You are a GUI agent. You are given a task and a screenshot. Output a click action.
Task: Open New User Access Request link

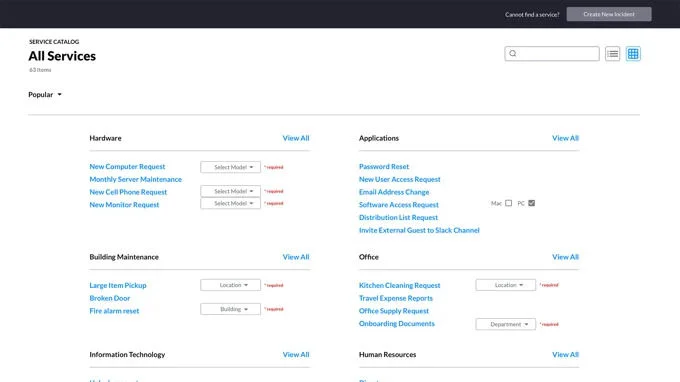[399, 179]
